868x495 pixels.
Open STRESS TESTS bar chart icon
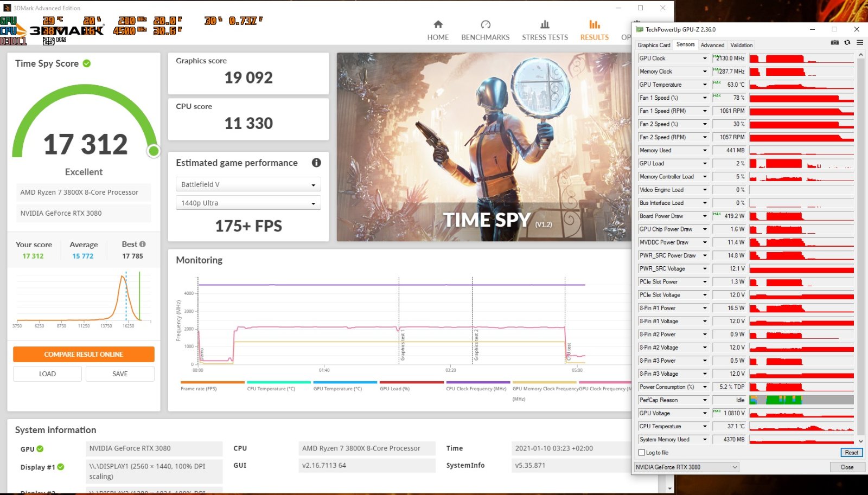tap(545, 24)
